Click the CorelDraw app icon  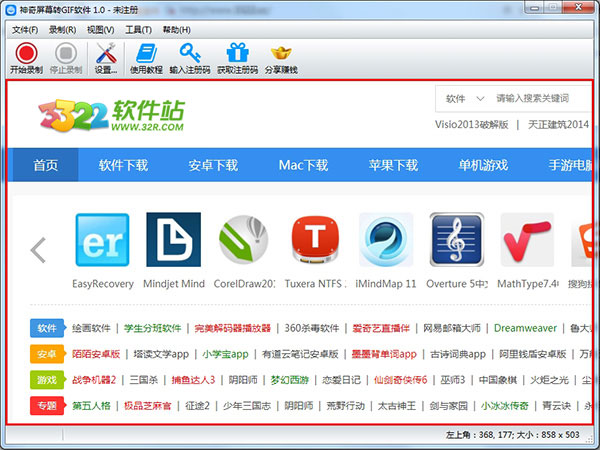pos(244,240)
